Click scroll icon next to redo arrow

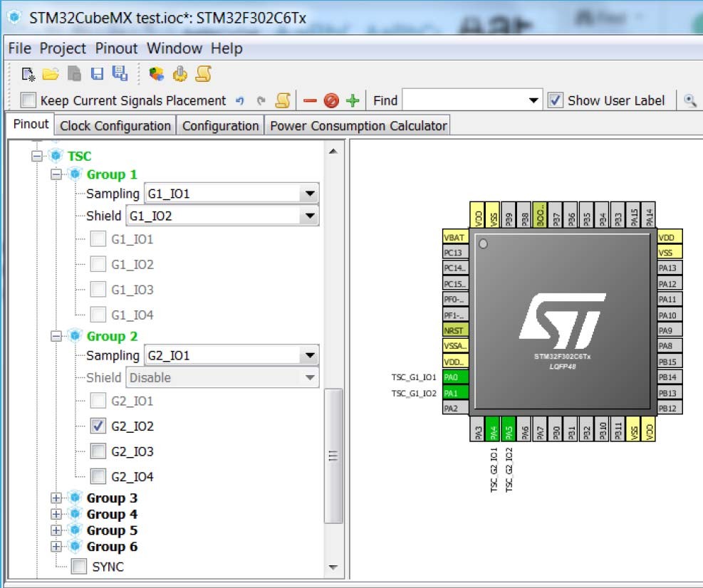coord(283,100)
